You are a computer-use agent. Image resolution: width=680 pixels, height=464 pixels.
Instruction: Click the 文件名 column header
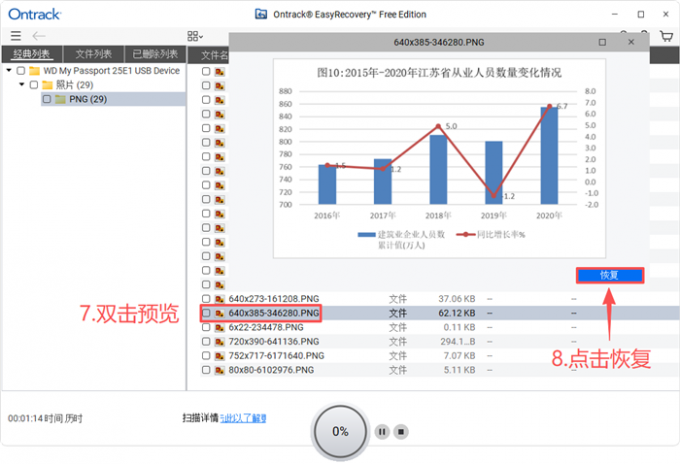point(214,55)
